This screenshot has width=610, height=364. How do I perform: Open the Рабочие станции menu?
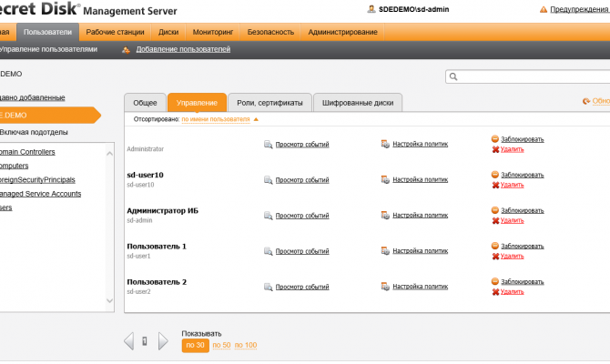(x=115, y=32)
